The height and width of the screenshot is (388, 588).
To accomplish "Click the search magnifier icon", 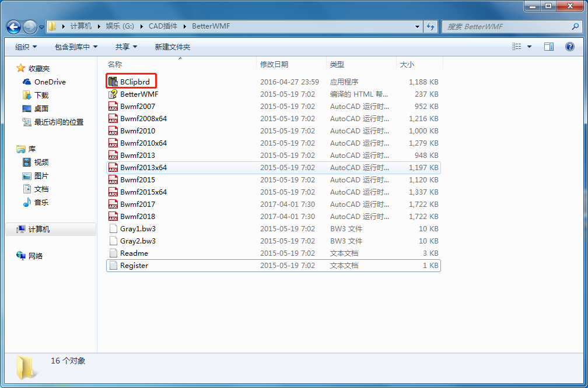I will pyautogui.click(x=575, y=27).
